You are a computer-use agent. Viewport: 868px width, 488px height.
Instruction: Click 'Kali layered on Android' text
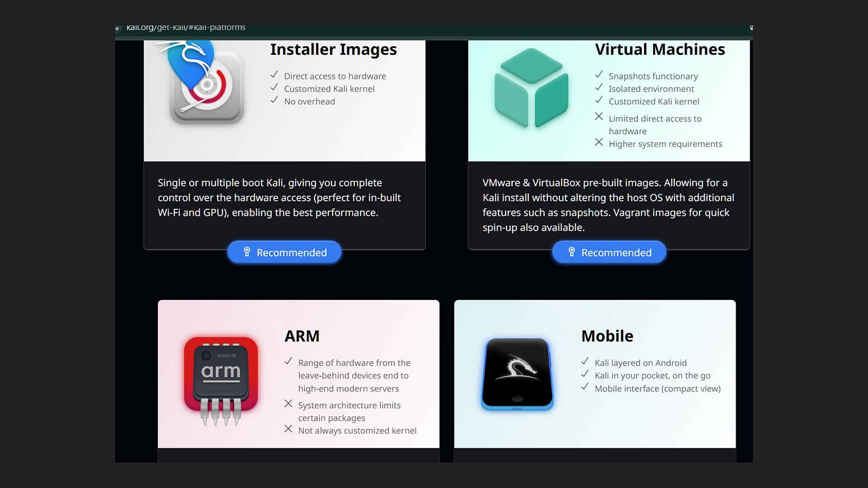[641, 363]
